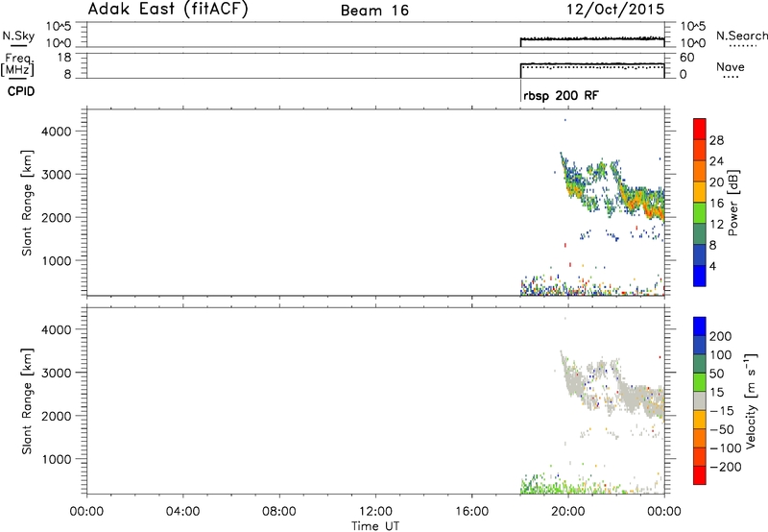The height and width of the screenshot is (532, 768).
Task: Click the date '12/Oct/2015'
Action: tap(615, 10)
